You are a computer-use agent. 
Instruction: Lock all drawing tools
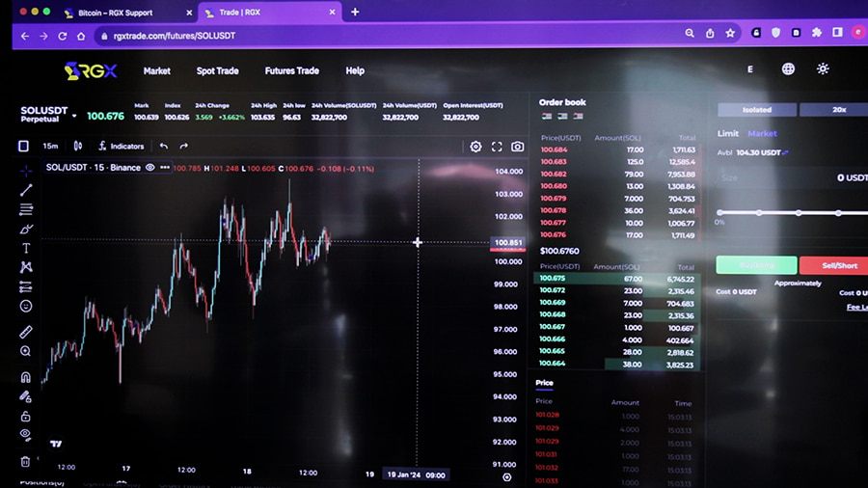point(25,416)
